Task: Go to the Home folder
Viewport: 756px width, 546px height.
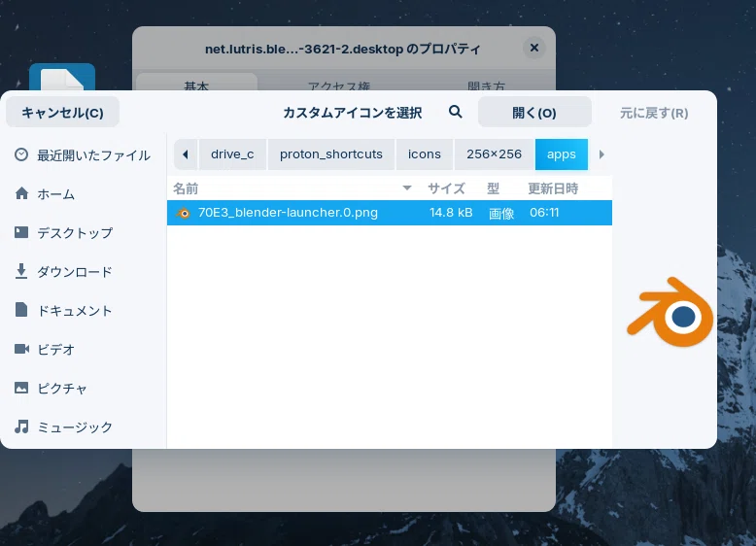Action: (x=83, y=193)
